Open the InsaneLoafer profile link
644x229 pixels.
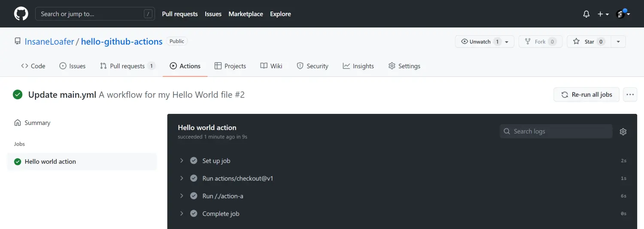tap(49, 42)
